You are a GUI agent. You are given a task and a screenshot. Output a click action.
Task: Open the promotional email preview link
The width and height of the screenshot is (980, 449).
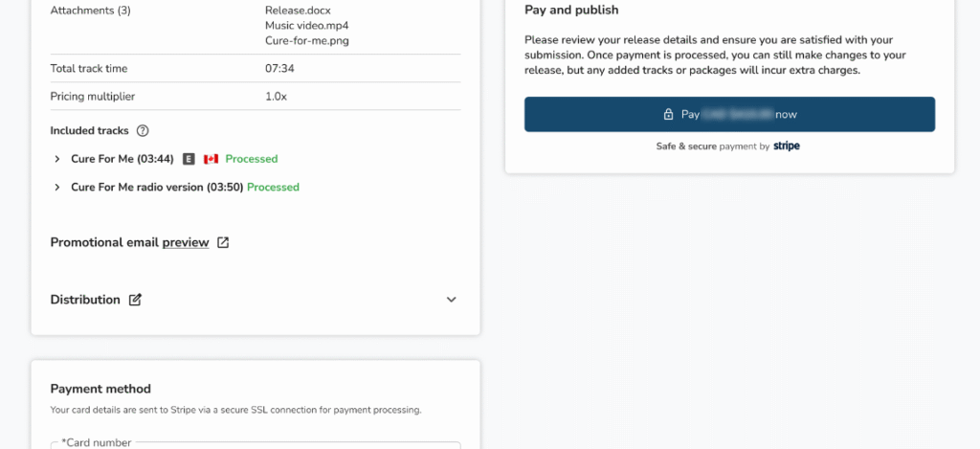[x=186, y=242]
